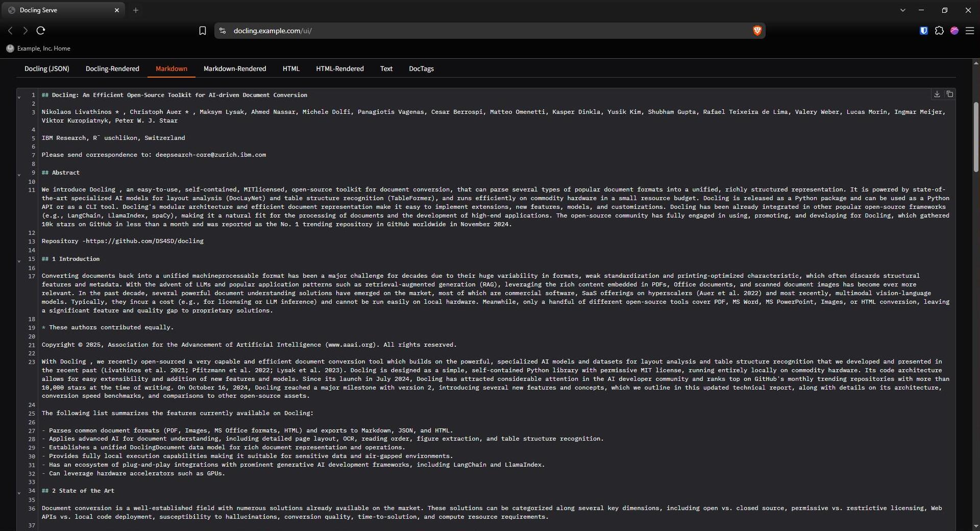The height and width of the screenshot is (531, 980).
Task: Open the browser extensions puzzle menu
Action: 939,31
